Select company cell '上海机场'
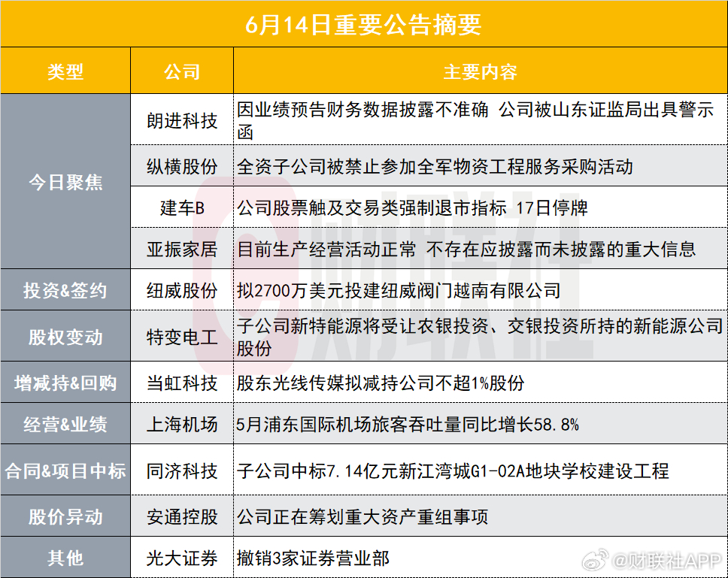 [x=182, y=424]
